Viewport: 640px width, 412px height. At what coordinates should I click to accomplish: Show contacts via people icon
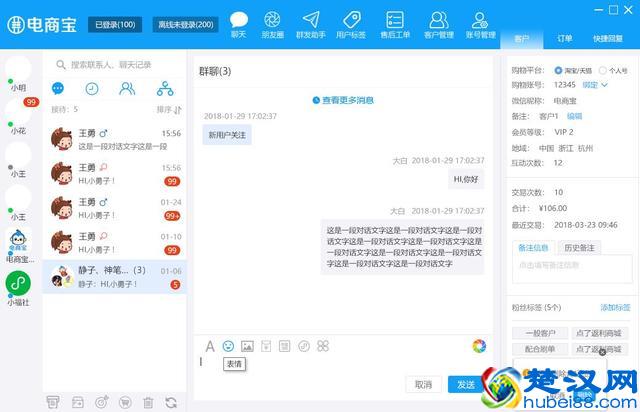(127, 88)
